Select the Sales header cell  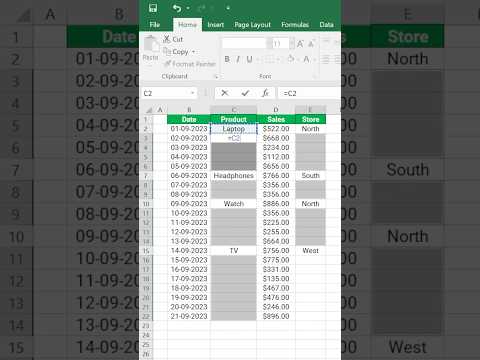(276, 119)
